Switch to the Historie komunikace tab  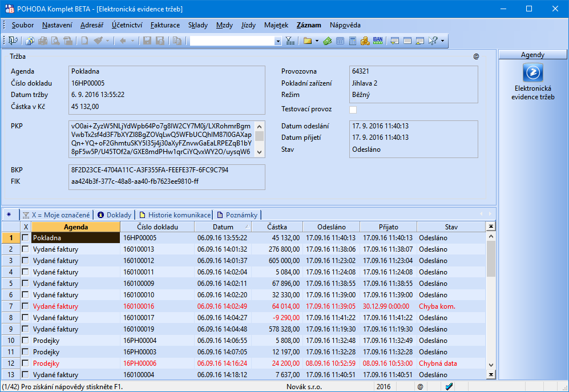pyautogui.click(x=175, y=215)
